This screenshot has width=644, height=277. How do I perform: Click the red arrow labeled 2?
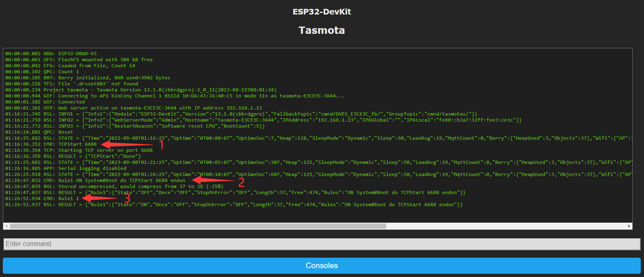click(213, 180)
